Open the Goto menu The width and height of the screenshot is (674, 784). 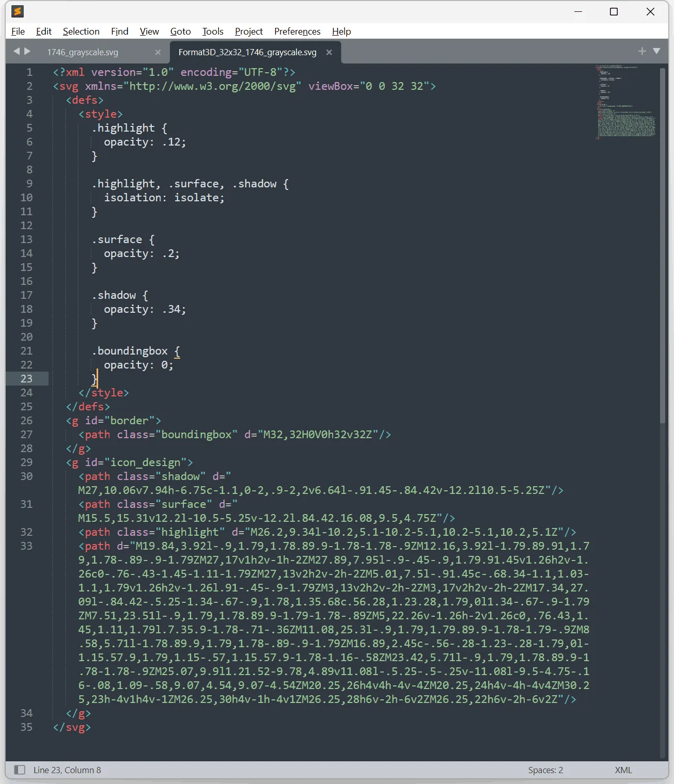(180, 31)
